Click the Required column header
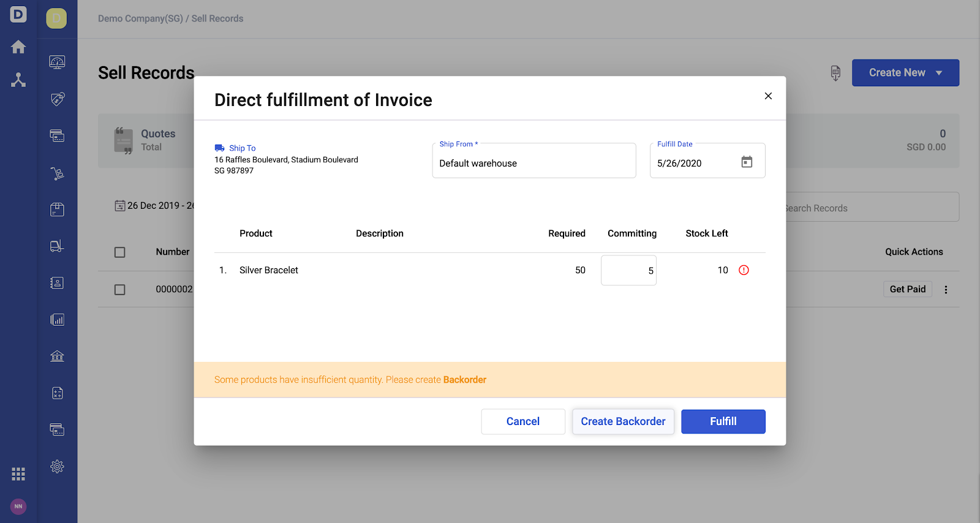This screenshot has height=523, width=980. (x=567, y=233)
